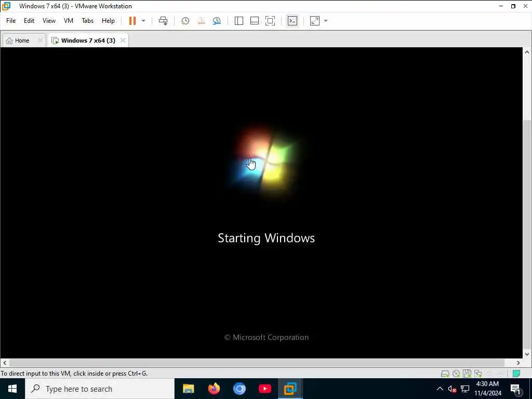Enter full screen mode
532x399 pixels.
pos(270,21)
